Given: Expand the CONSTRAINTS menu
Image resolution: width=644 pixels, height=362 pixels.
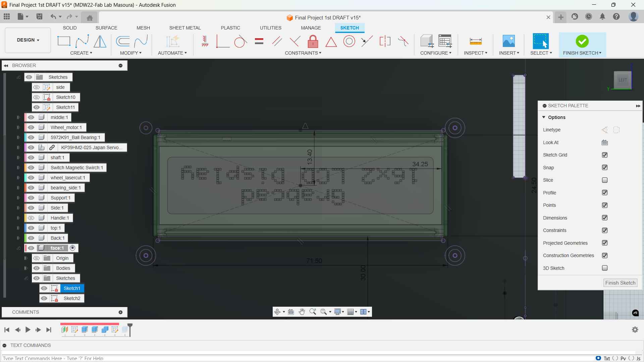Looking at the screenshot, I should (x=303, y=53).
